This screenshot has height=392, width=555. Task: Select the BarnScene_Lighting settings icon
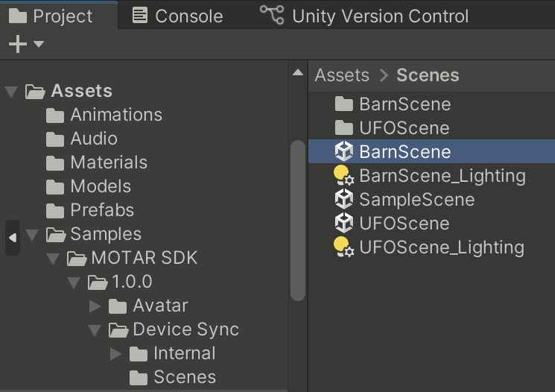[343, 176]
